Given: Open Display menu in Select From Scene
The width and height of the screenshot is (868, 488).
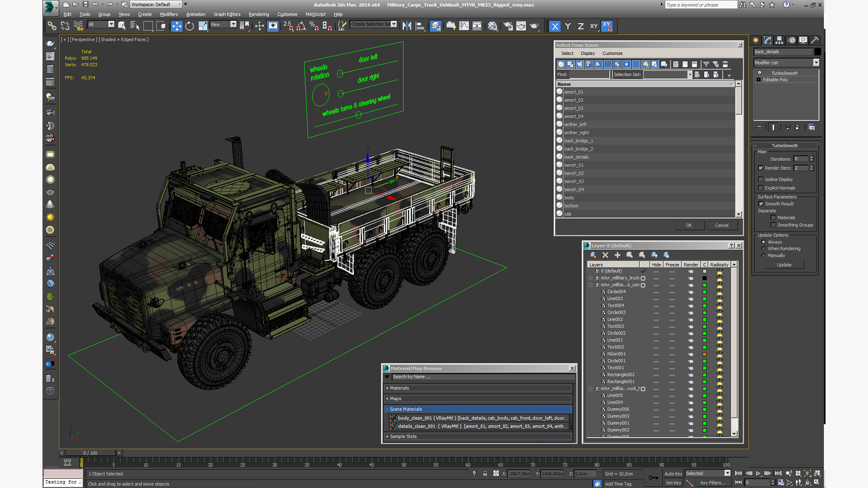Looking at the screenshot, I should pyautogui.click(x=587, y=53).
